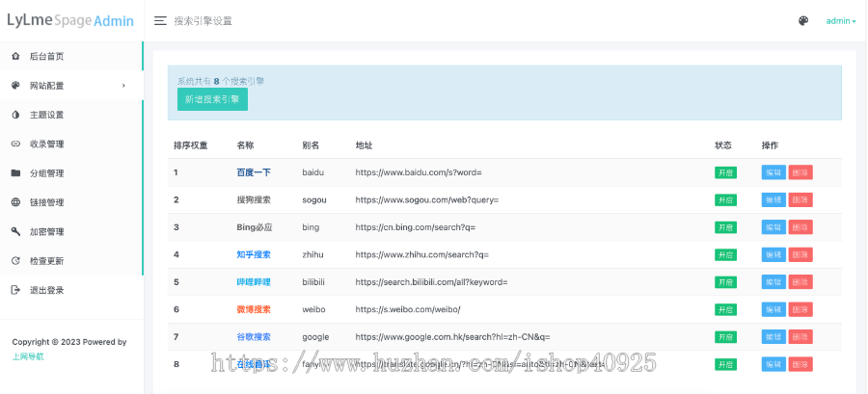The image size is (868, 394).
Task: Click the contrast icon beside 主题设置
Action: click(15, 115)
